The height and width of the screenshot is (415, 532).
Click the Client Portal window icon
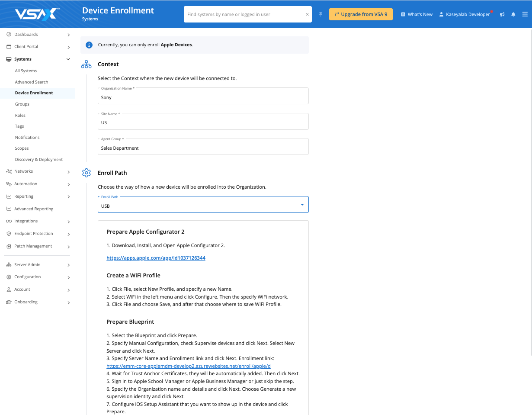click(9, 47)
